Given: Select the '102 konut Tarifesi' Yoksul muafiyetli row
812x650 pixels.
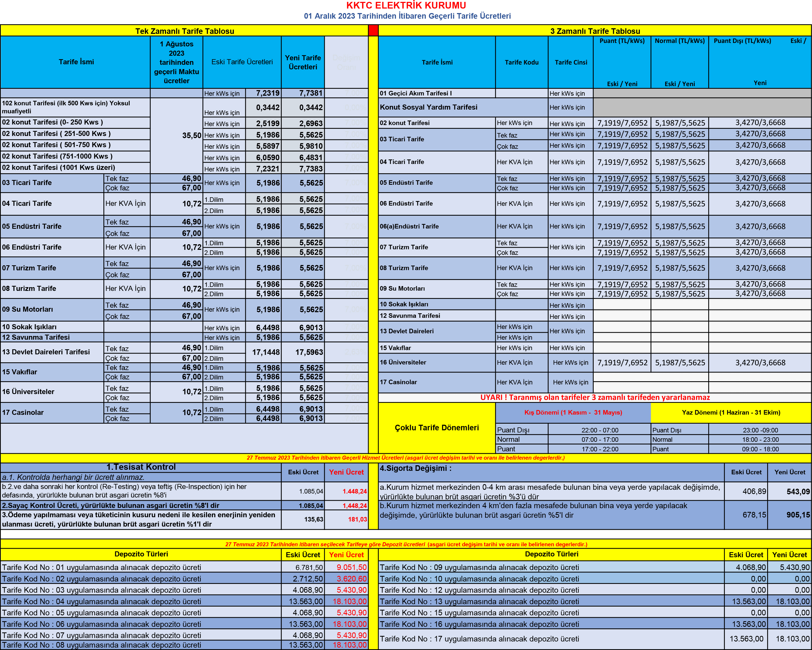Looking at the screenshot, I should coord(75,107).
